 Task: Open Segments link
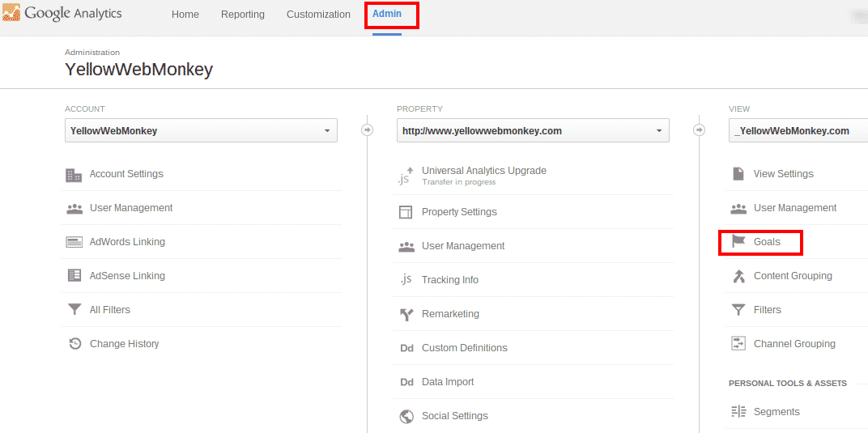(777, 411)
